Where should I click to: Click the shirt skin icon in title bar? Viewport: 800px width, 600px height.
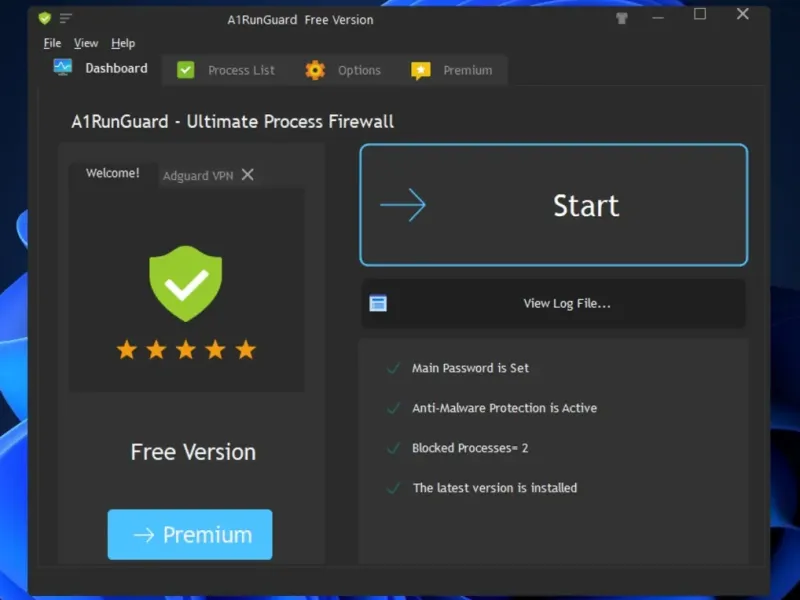(x=621, y=19)
